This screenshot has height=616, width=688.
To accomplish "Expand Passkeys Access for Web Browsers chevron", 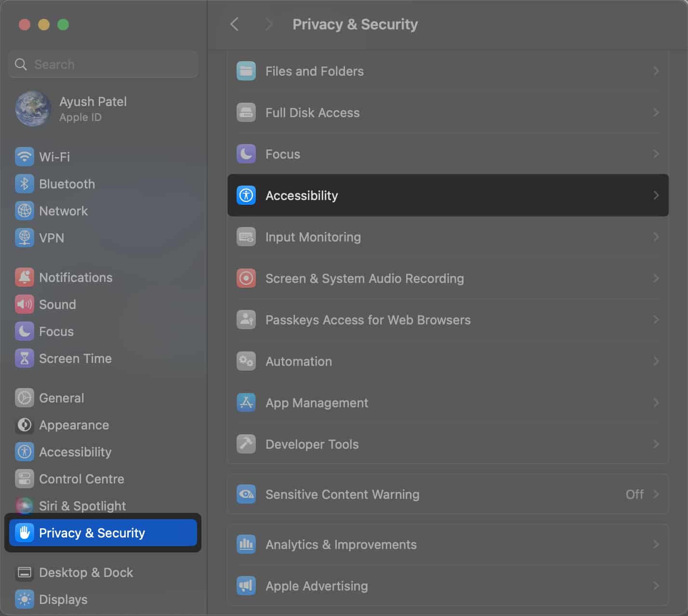I will pyautogui.click(x=656, y=320).
